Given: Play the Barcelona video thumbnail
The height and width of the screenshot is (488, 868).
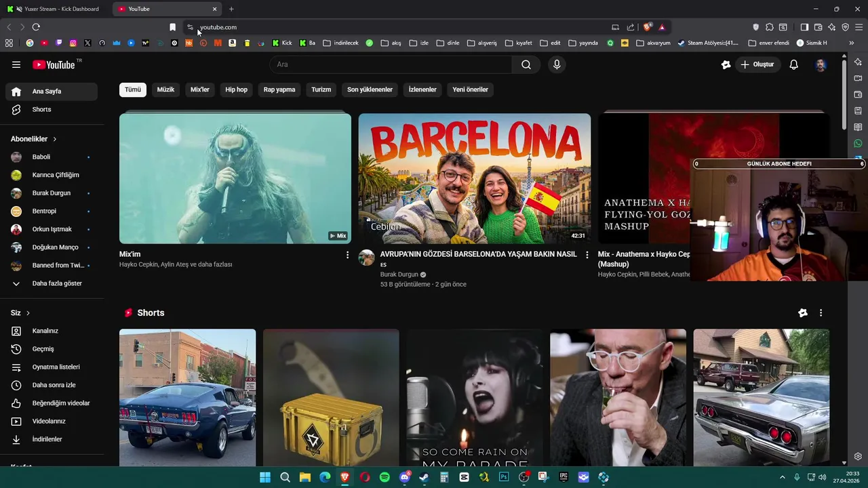Looking at the screenshot, I should pos(475,178).
